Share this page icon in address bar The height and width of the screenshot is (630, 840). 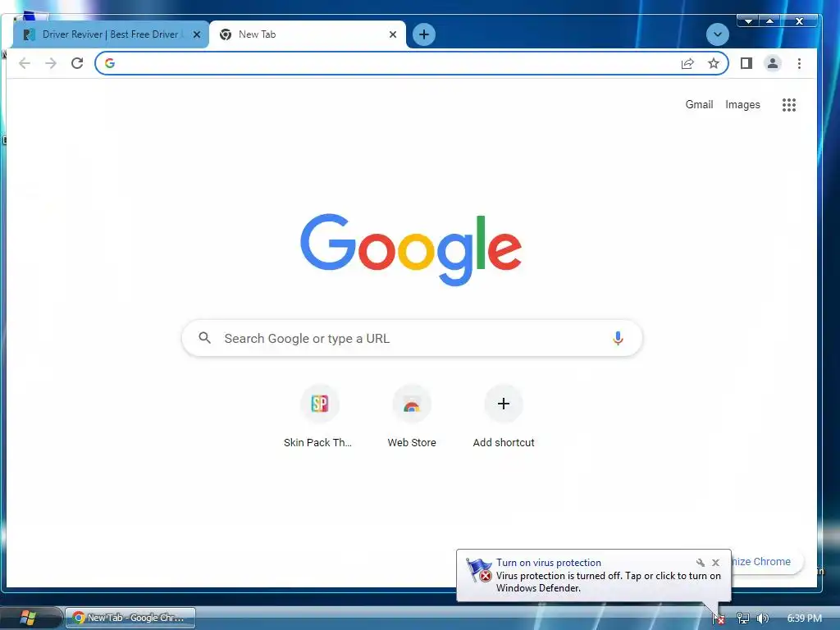687,64
